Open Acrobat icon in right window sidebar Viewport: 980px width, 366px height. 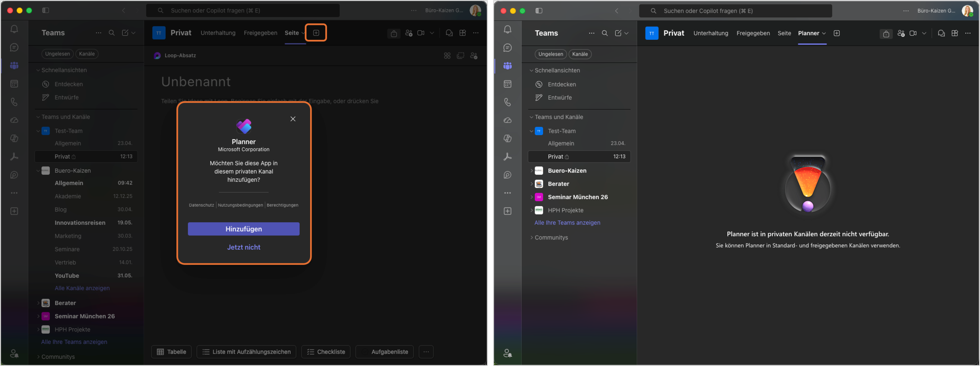click(x=508, y=157)
